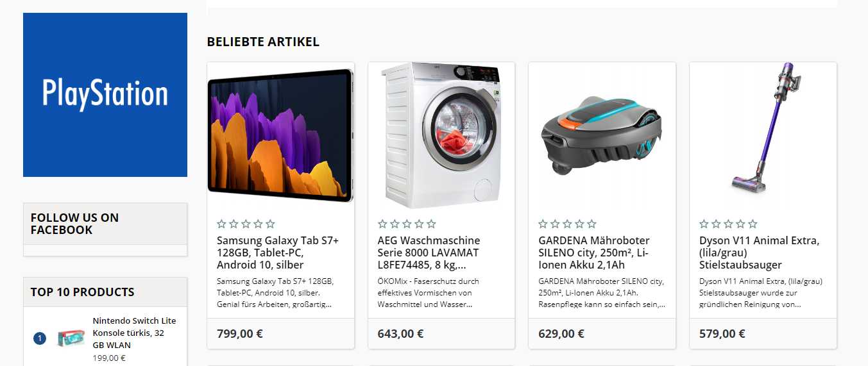Click the Follow Us On Facebook heading
This screenshot has height=366, width=868.
[74, 224]
